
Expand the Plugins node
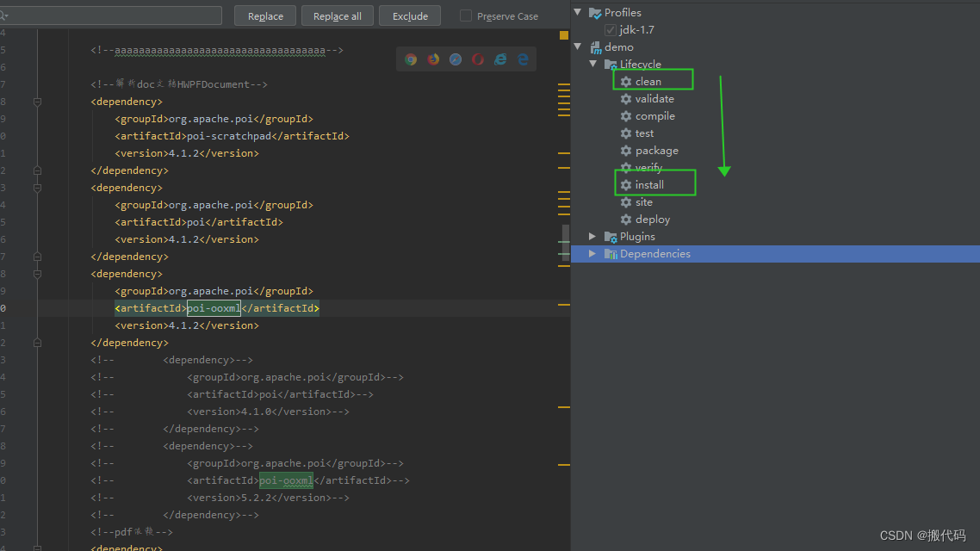pyautogui.click(x=592, y=236)
